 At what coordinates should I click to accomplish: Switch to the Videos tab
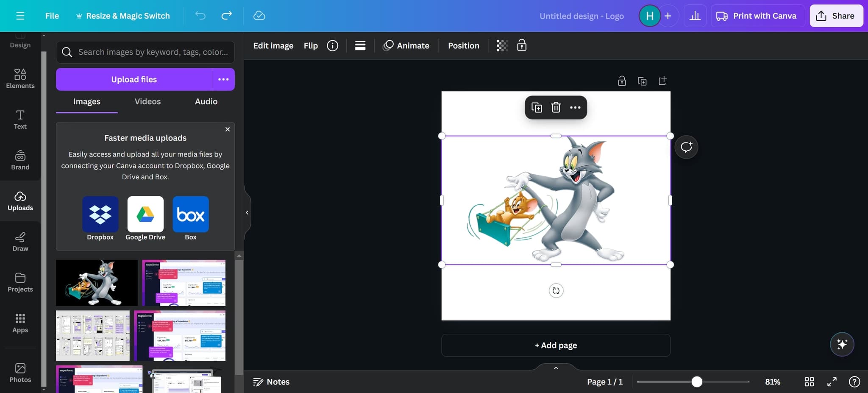147,101
